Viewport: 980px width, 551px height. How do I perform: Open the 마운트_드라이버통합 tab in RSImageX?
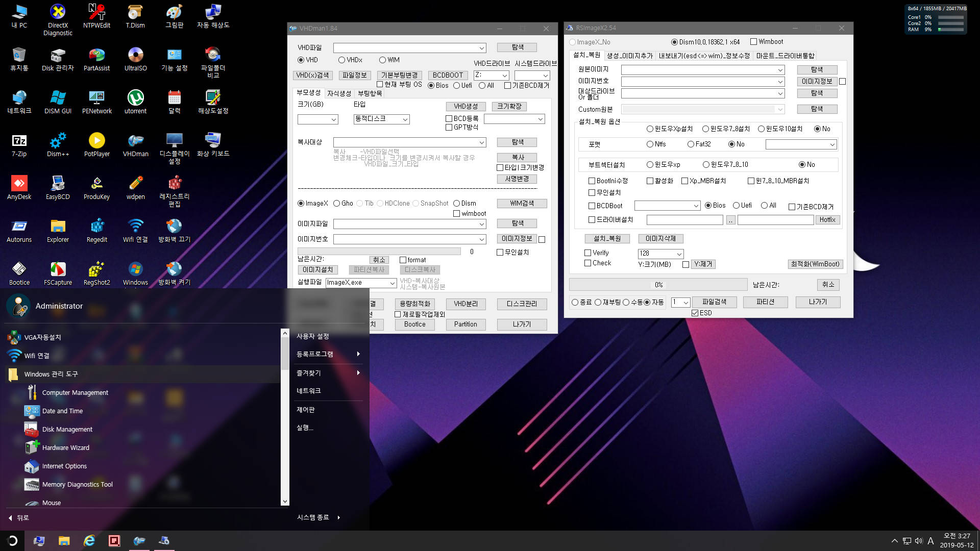785,56
